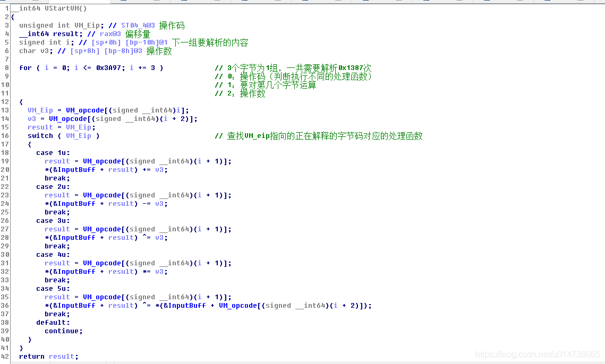This screenshot has height=364, width=605.
Task: Click the VStartVM() function name
Action: coord(65,8)
